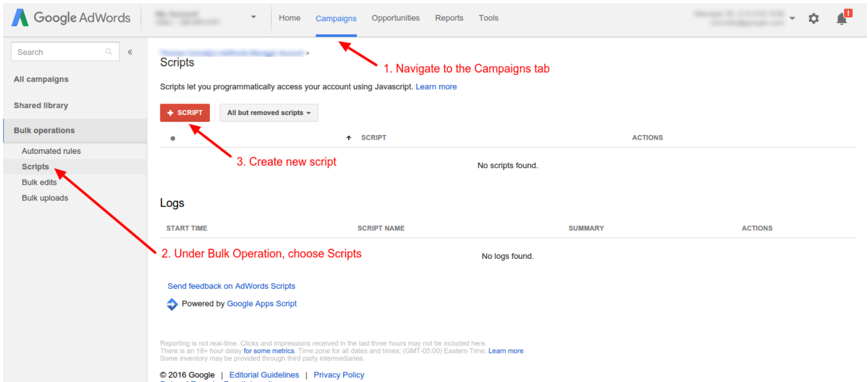The width and height of the screenshot is (868, 382).
Task: Click Learn more in the footer note
Action: pos(506,351)
